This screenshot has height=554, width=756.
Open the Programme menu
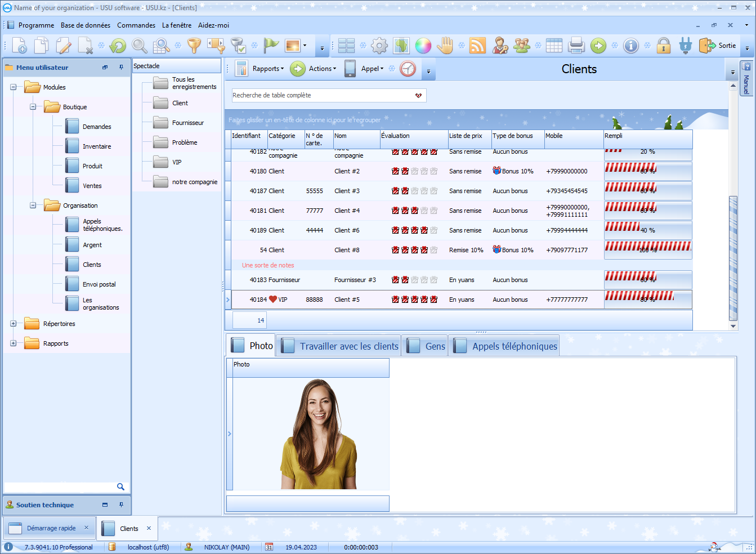(36, 25)
